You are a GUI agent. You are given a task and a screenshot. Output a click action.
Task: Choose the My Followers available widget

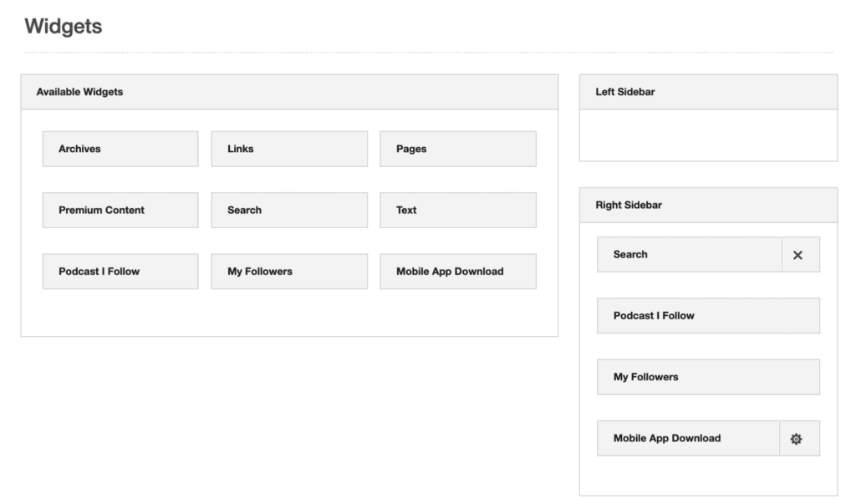tap(288, 271)
